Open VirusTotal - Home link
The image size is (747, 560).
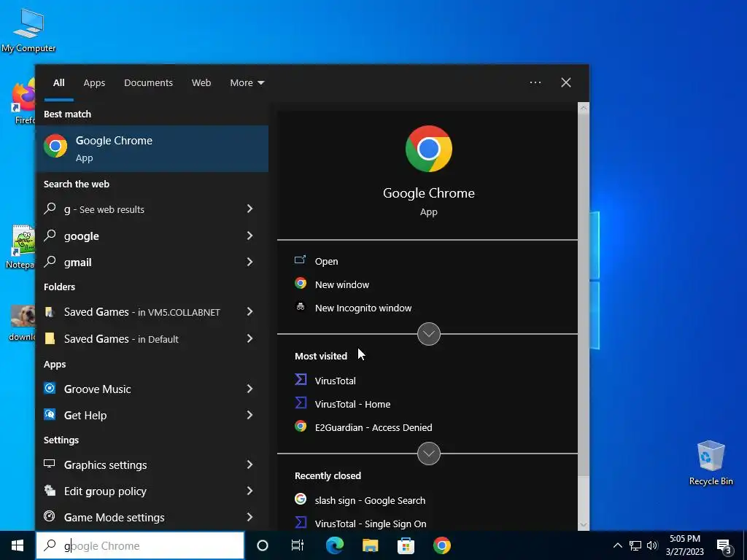click(352, 404)
